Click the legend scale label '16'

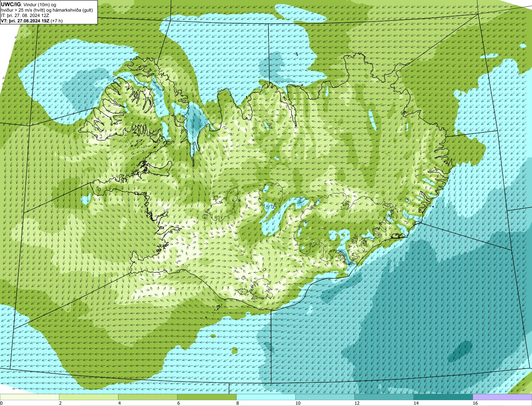click(x=475, y=403)
